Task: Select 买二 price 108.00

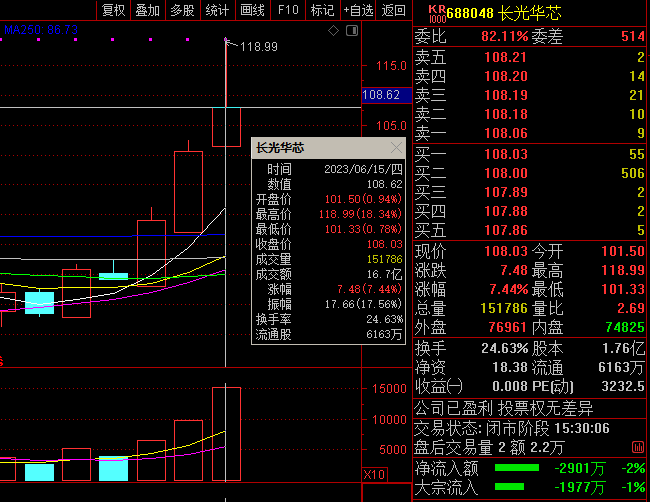Action: click(x=506, y=173)
